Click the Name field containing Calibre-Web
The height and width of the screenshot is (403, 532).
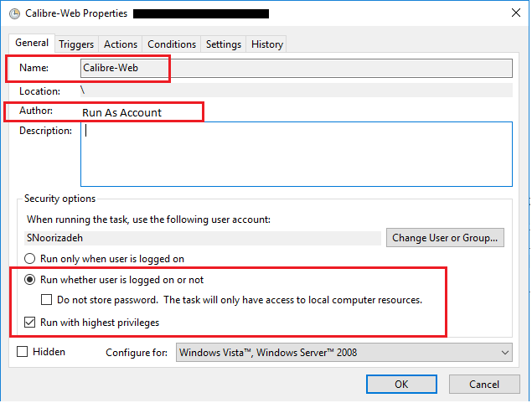click(296, 68)
